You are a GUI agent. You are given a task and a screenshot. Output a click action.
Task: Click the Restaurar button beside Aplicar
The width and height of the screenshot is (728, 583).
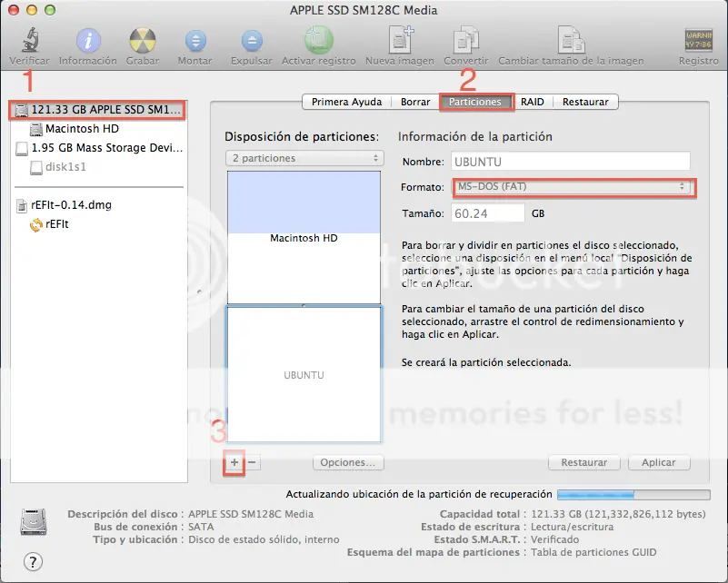pos(584,462)
